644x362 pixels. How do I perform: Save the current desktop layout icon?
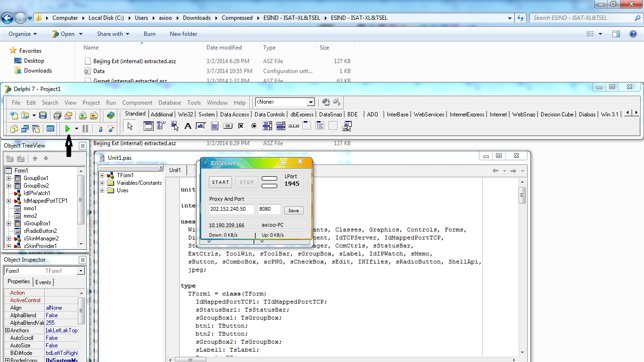point(326,102)
